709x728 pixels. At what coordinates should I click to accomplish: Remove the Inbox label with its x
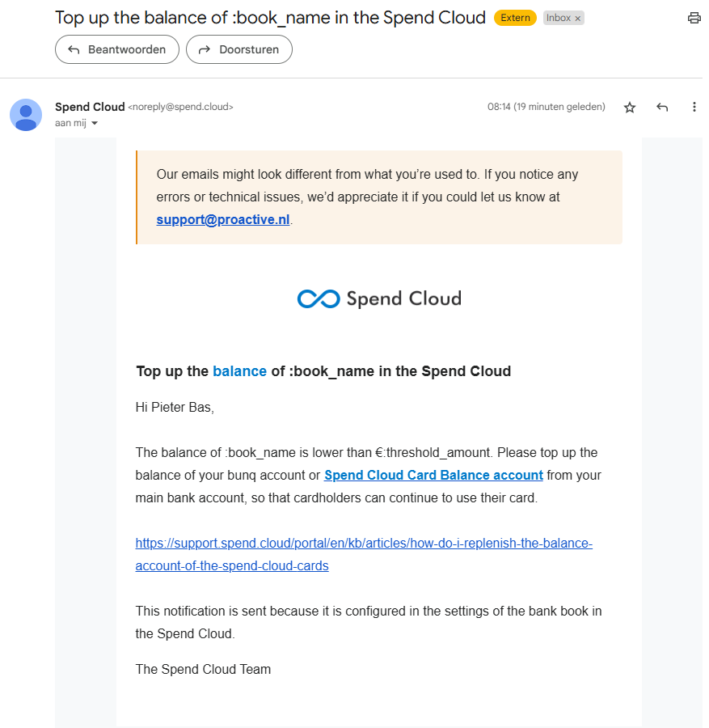coord(578,19)
